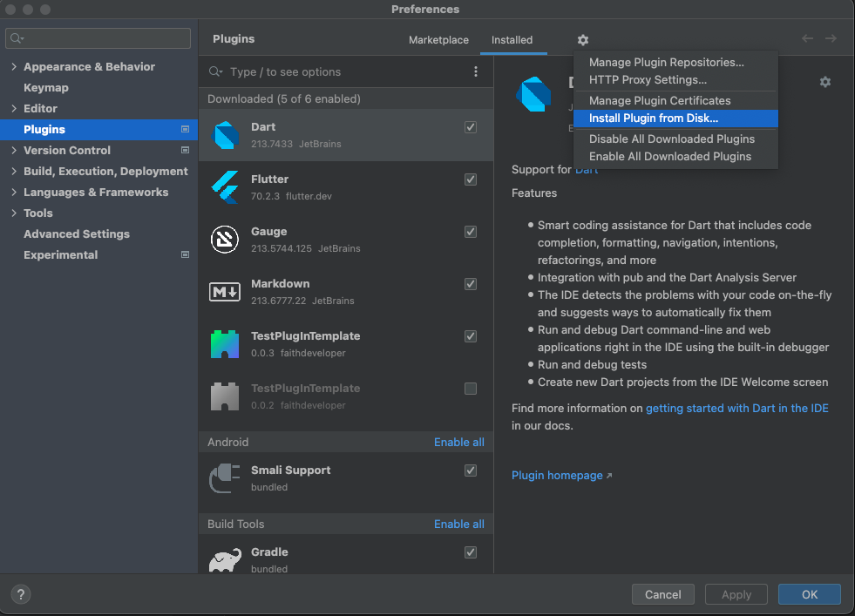Disable the Dart plugin checkbox
The height and width of the screenshot is (616, 855).
pos(471,127)
